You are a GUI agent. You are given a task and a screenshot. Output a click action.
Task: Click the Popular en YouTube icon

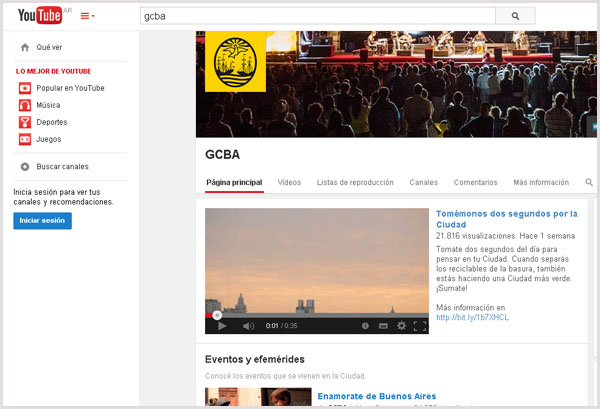click(x=25, y=88)
